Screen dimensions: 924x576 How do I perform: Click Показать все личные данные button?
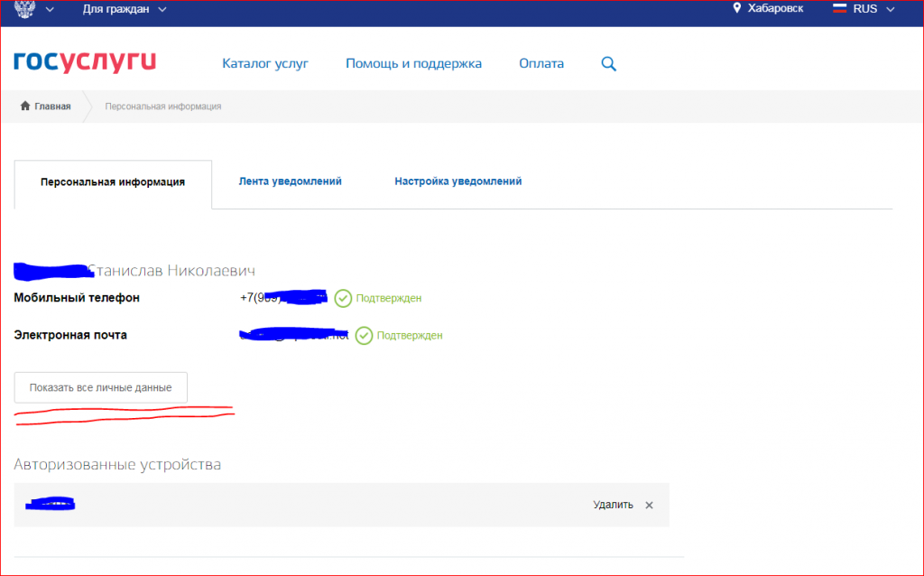pyautogui.click(x=101, y=387)
